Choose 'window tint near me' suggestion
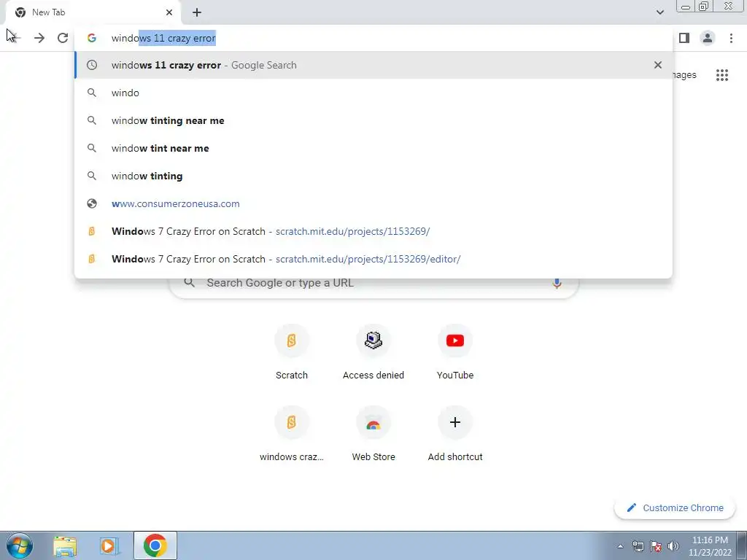The image size is (747, 560). pos(373,148)
